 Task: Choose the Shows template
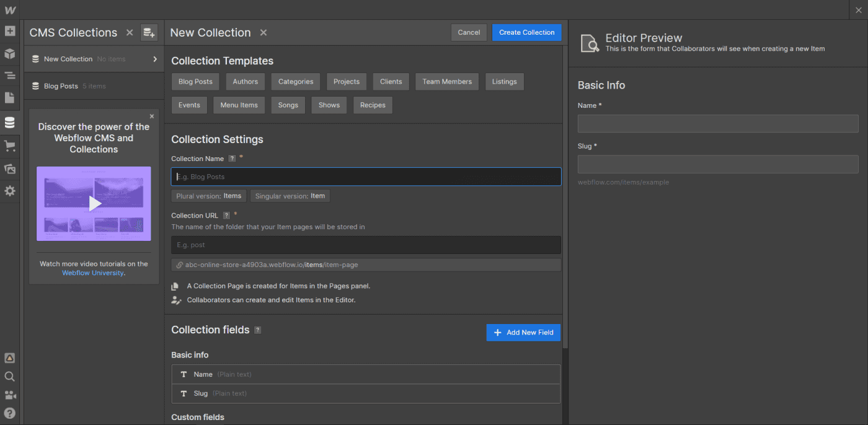pyautogui.click(x=329, y=105)
